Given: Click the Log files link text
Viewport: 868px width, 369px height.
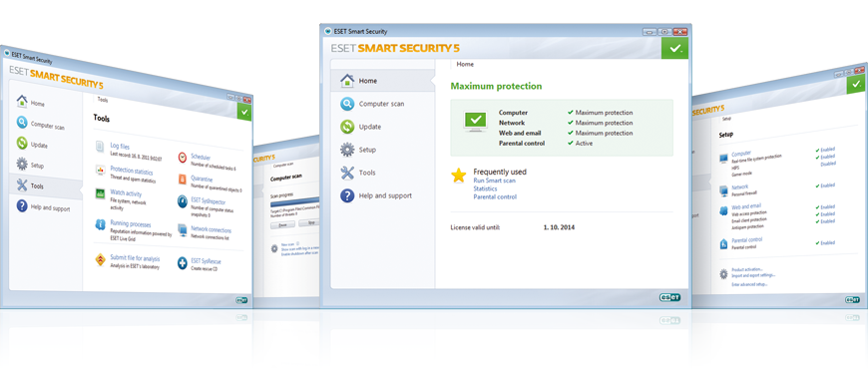Looking at the screenshot, I should 120,147.
